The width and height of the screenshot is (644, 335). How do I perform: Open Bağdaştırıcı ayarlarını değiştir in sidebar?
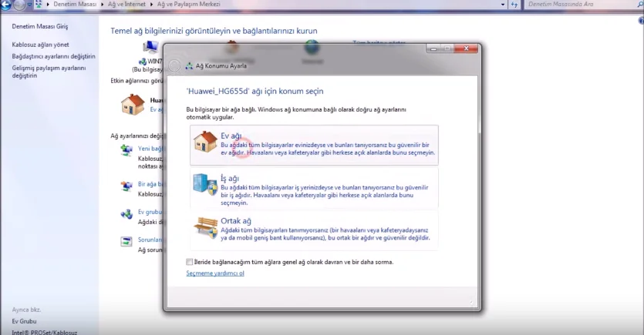pos(53,56)
